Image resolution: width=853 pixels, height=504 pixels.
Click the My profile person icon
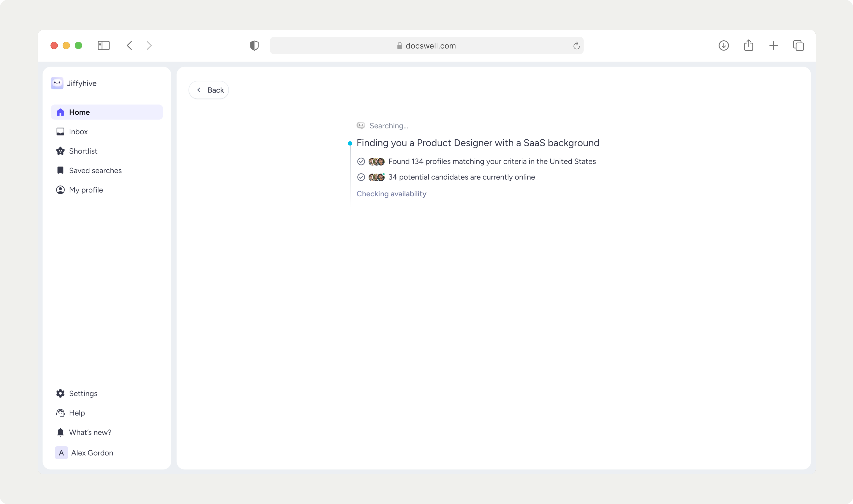tap(60, 190)
